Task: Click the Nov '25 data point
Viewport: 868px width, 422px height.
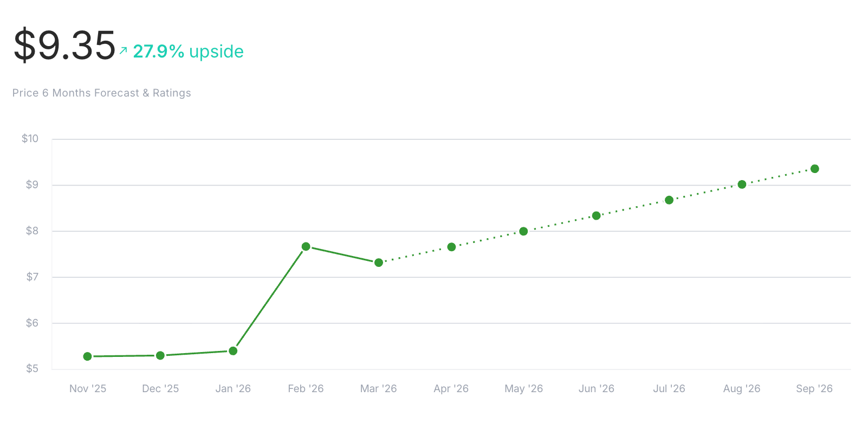Action: (x=88, y=356)
